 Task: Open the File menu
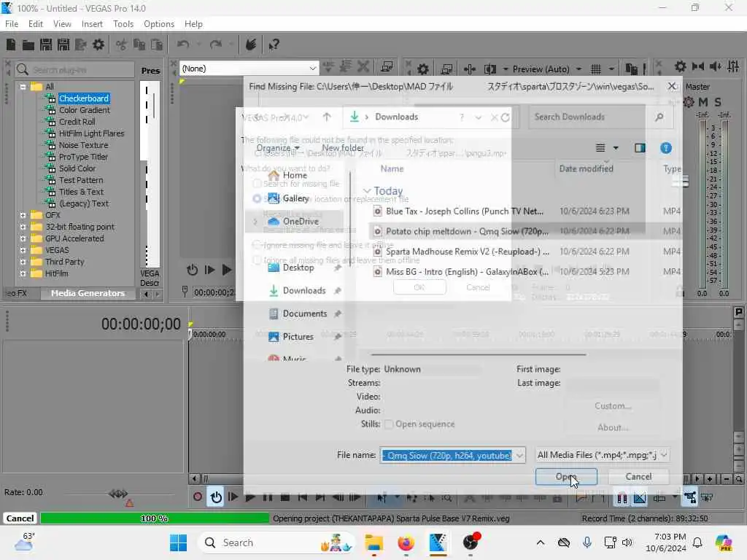[12, 24]
